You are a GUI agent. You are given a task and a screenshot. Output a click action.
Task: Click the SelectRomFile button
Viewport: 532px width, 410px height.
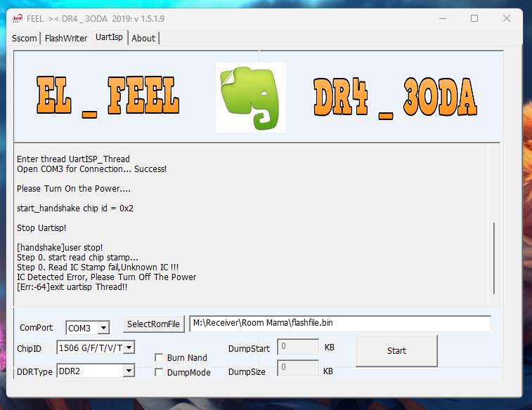[x=153, y=324]
